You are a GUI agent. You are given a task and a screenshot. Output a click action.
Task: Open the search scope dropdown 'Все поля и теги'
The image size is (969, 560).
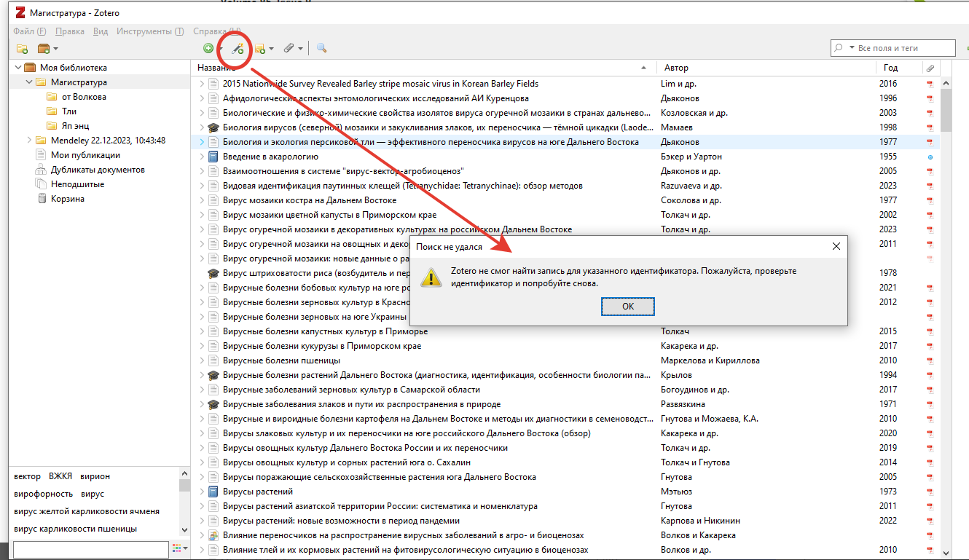point(853,47)
